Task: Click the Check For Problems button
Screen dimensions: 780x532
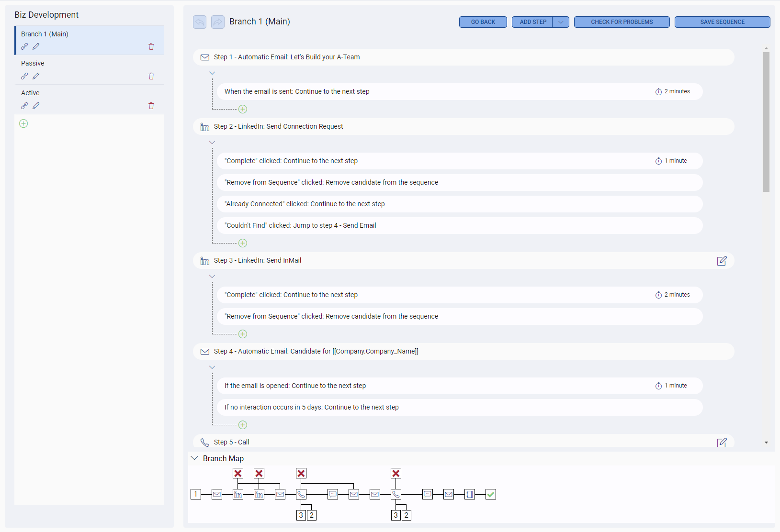Action: click(x=621, y=22)
